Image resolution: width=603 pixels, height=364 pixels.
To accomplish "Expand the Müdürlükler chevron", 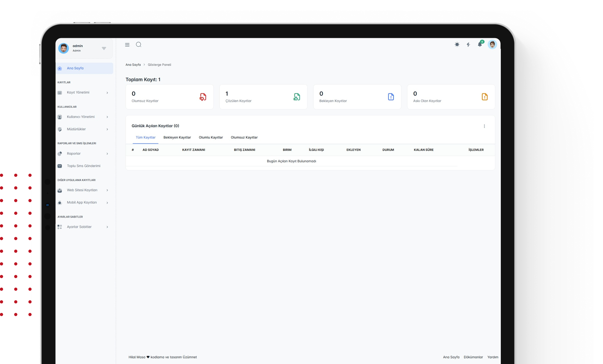I will (x=107, y=129).
